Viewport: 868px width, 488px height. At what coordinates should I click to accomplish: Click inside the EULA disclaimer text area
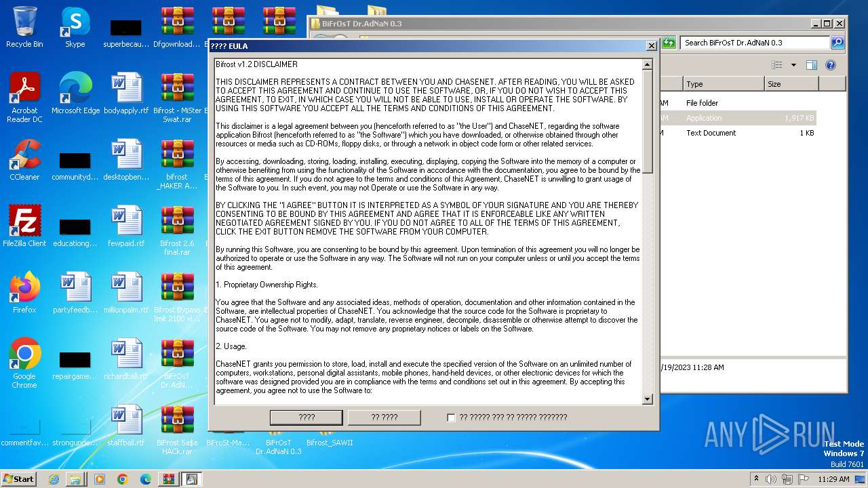[428, 232]
